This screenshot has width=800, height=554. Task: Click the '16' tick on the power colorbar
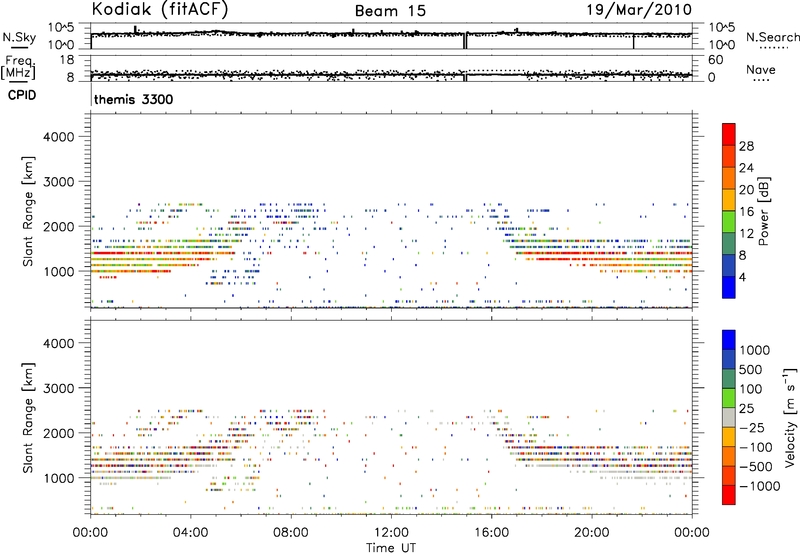coord(746,212)
